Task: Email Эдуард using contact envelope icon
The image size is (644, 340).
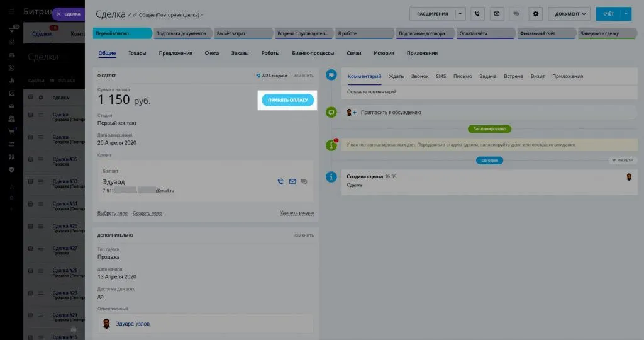Action: [x=292, y=182]
